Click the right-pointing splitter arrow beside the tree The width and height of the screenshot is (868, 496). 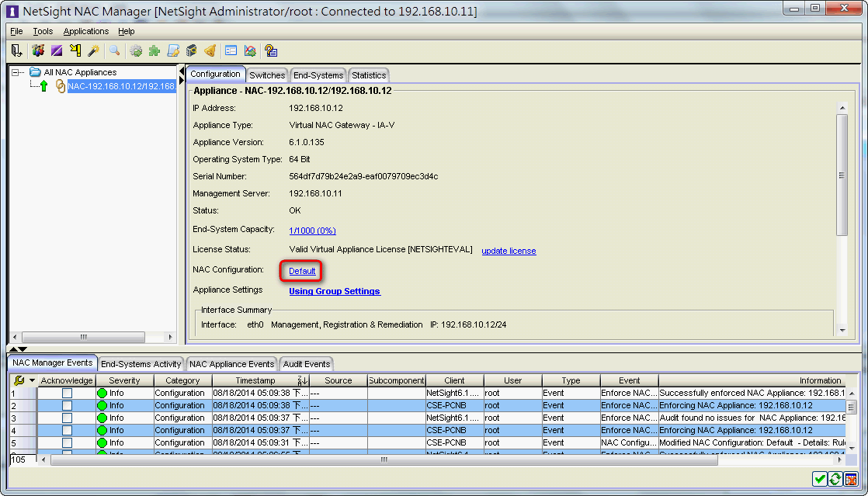click(x=182, y=81)
